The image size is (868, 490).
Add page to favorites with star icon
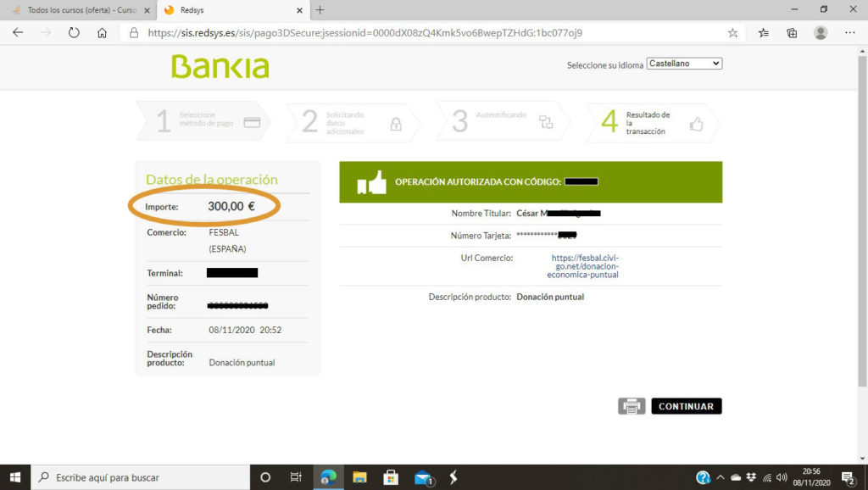[732, 33]
